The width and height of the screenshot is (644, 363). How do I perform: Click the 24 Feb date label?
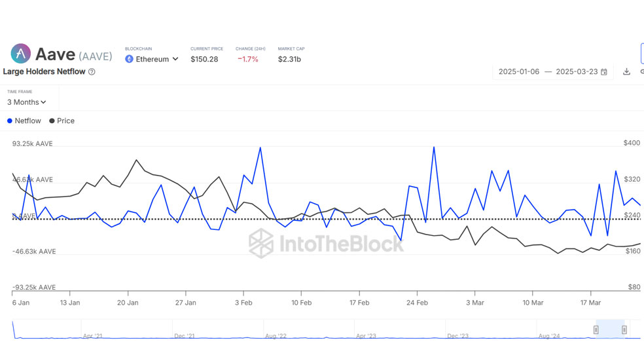pyautogui.click(x=418, y=303)
